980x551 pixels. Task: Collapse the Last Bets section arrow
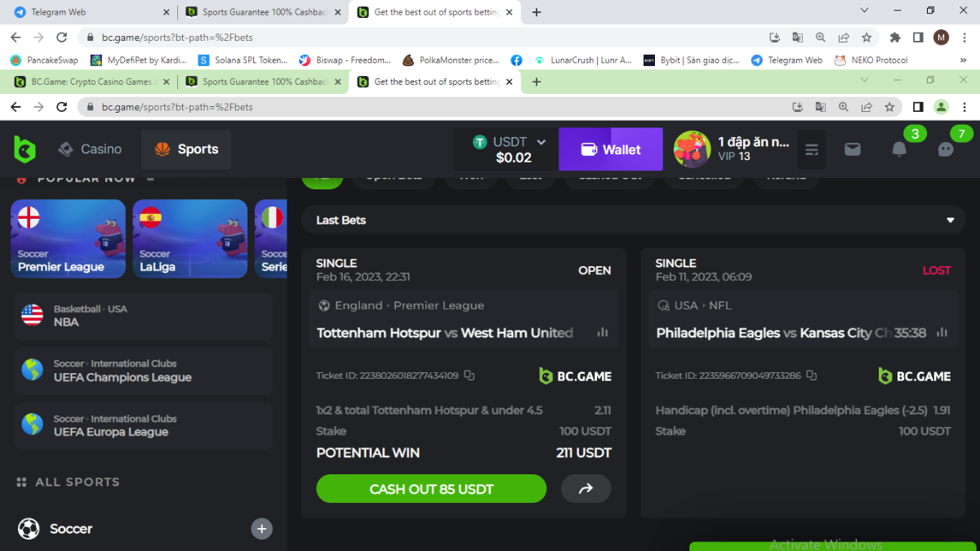(950, 220)
